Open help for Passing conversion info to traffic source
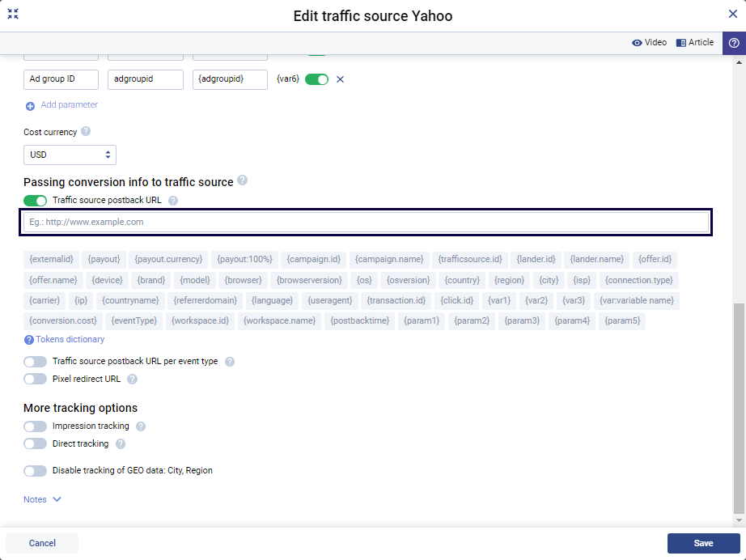The image size is (746, 560). point(242,181)
